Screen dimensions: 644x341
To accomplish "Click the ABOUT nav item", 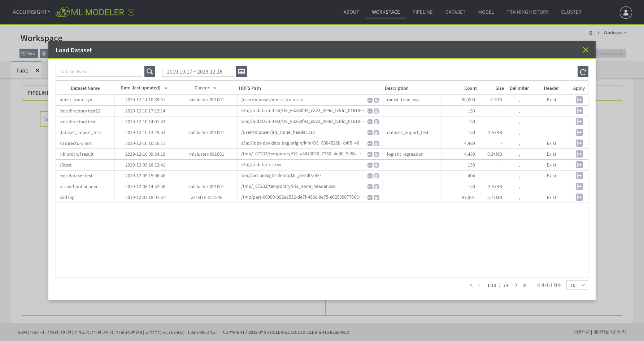I will (351, 12).
